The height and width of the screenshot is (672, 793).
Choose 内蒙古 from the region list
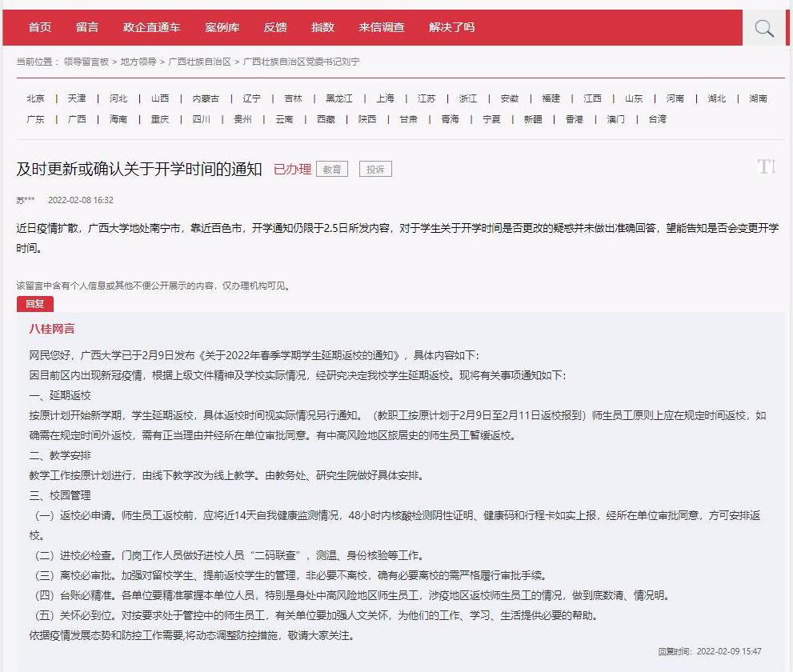(x=206, y=98)
